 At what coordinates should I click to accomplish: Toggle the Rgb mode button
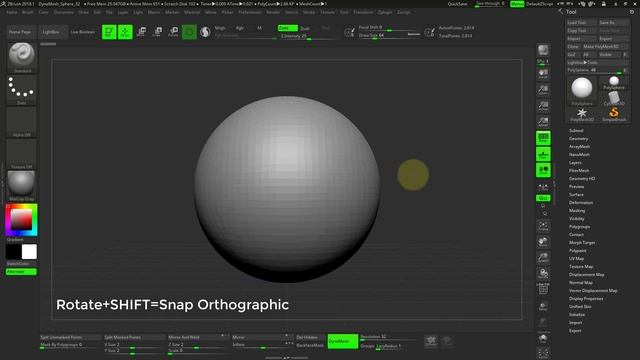240,28
